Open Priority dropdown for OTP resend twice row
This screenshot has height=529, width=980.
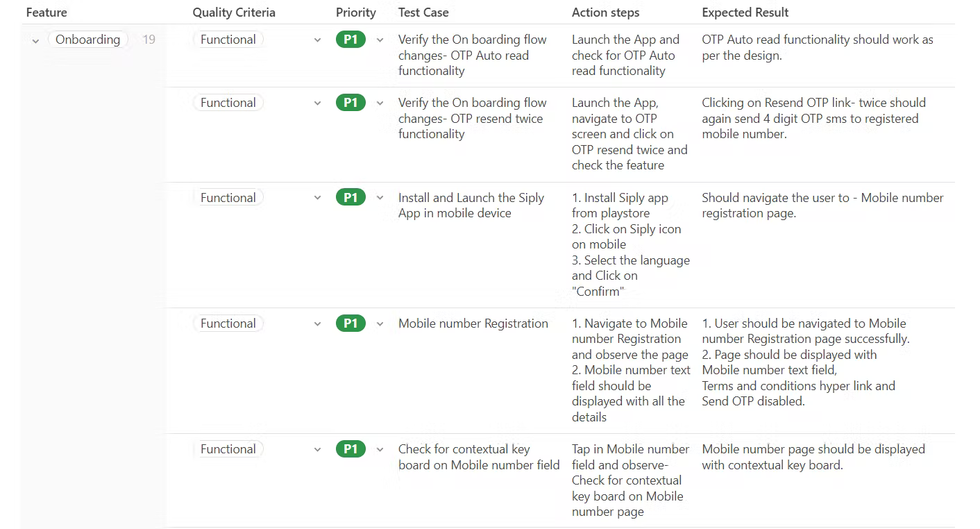coord(380,103)
